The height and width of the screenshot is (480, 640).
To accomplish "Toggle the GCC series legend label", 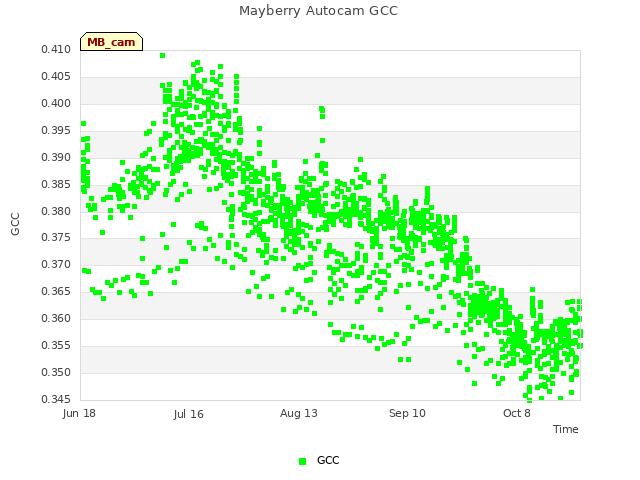I will [x=328, y=460].
